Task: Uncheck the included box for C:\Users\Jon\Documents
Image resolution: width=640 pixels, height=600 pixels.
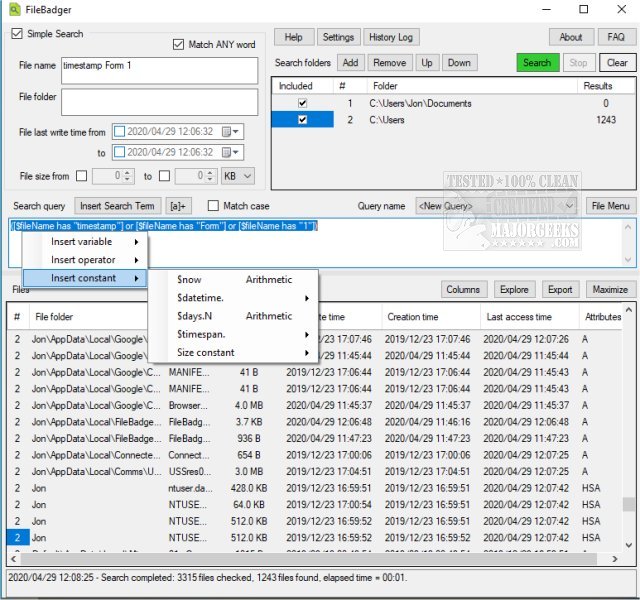Action: pos(302,103)
